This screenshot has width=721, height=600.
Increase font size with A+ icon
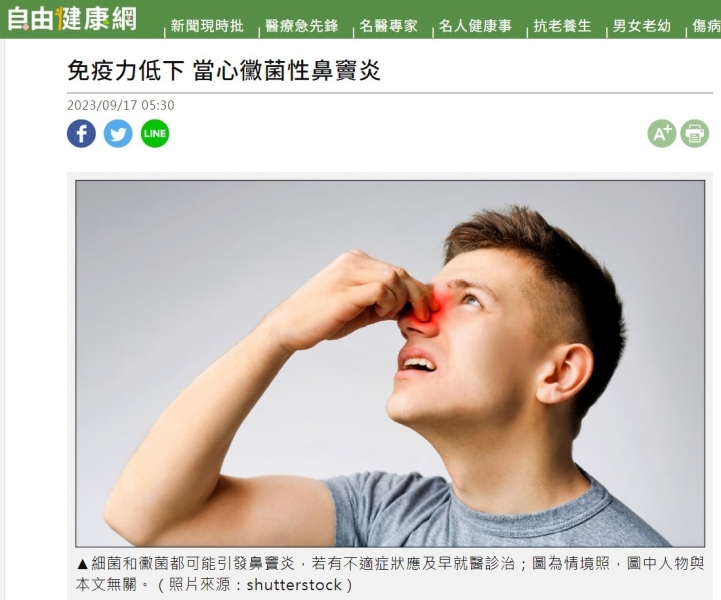coord(662,133)
